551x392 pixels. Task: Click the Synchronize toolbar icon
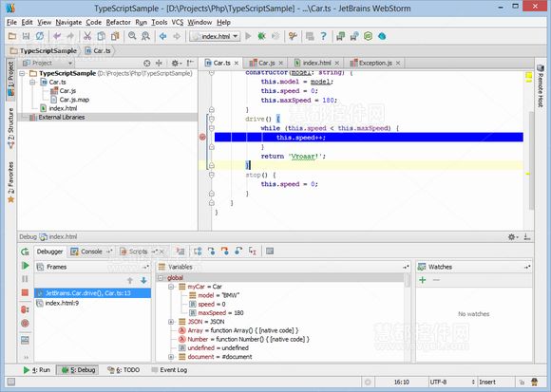tap(40, 36)
